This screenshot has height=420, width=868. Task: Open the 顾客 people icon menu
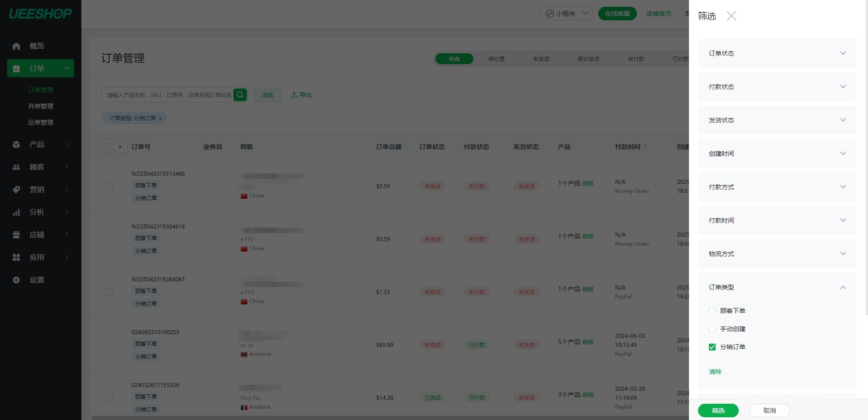pyautogui.click(x=16, y=167)
